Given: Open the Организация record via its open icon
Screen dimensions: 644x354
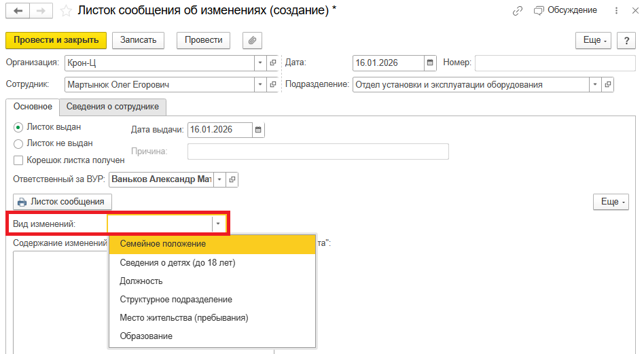Looking at the screenshot, I should click(x=273, y=63).
